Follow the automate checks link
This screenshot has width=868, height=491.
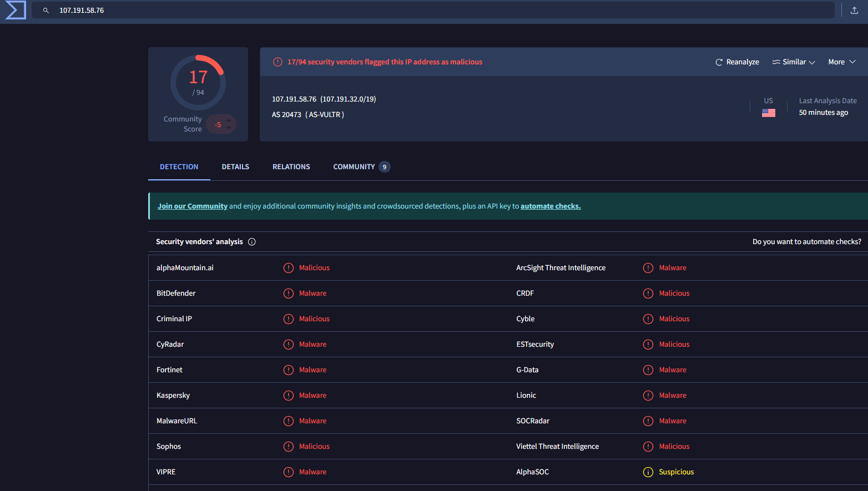point(551,206)
